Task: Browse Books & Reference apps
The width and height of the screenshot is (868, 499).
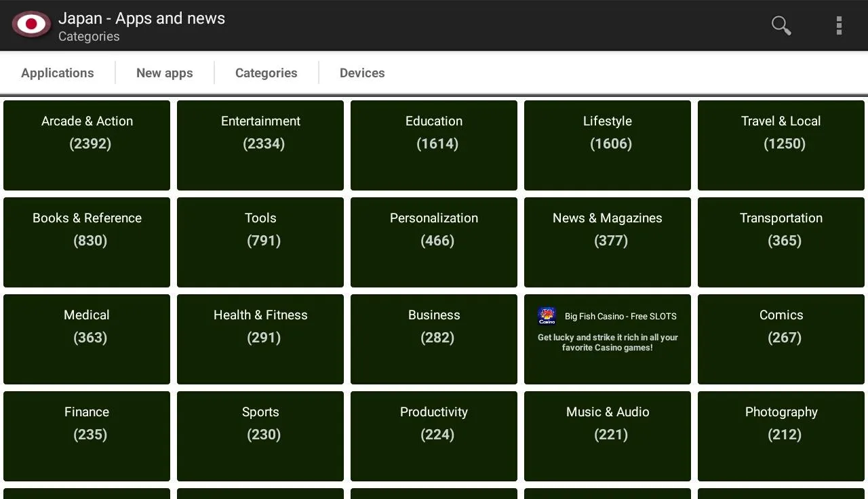Action: click(87, 242)
